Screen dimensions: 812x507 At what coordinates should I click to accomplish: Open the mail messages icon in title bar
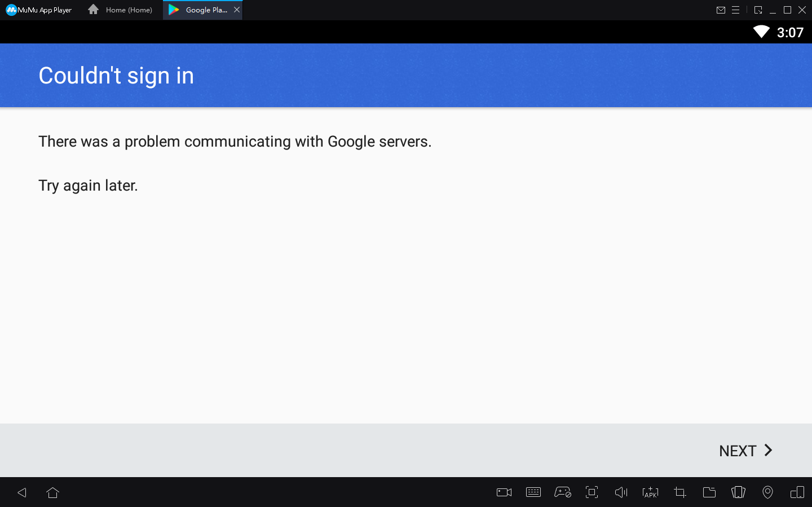point(721,10)
